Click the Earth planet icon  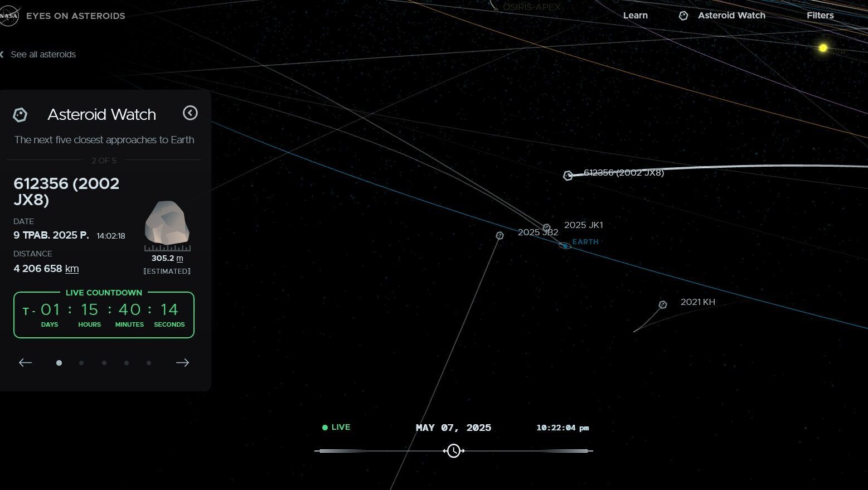(x=565, y=246)
